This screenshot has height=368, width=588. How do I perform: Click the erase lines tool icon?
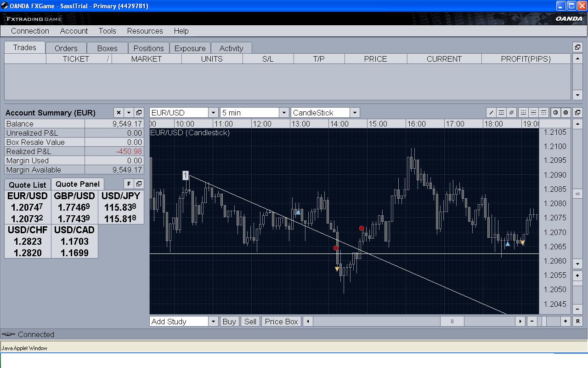pos(511,112)
